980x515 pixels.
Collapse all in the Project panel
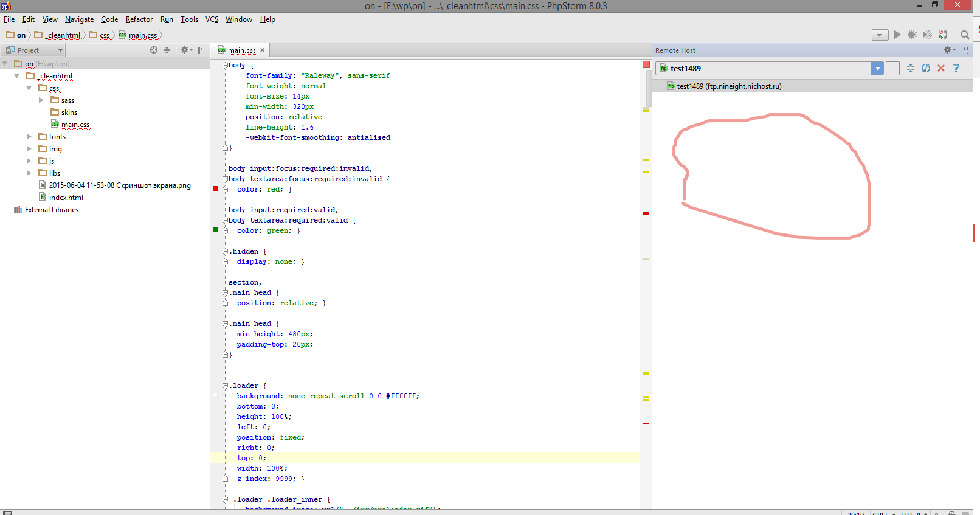click(167, 50)
